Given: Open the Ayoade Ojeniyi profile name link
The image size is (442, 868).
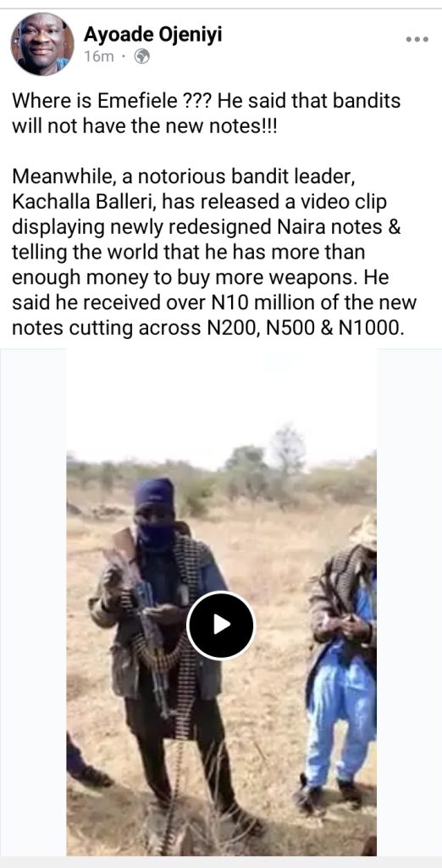Looking at the screenshot, I should point(153,34).
